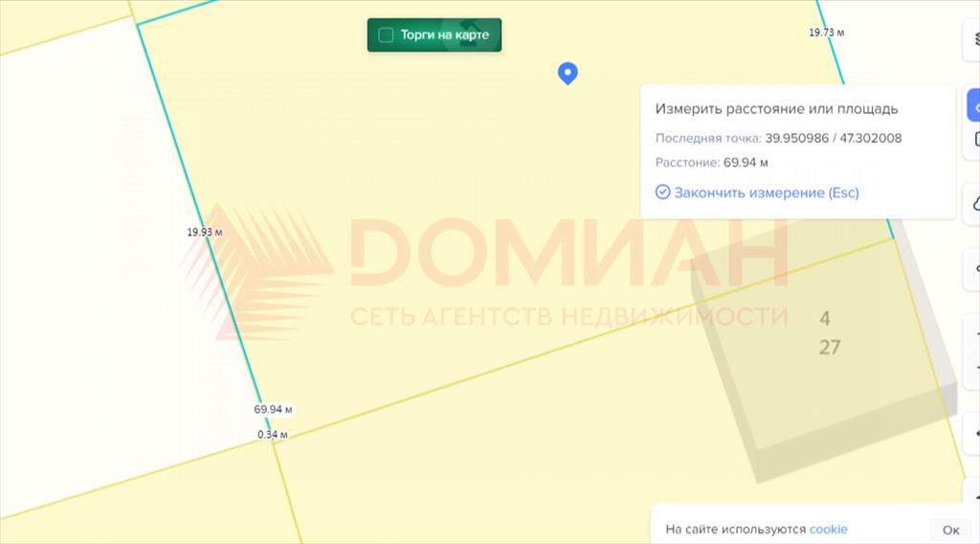Screen dimensions: 980x544
Task: Open the 'cookie' link in the notice
Action: click(828, 530)
